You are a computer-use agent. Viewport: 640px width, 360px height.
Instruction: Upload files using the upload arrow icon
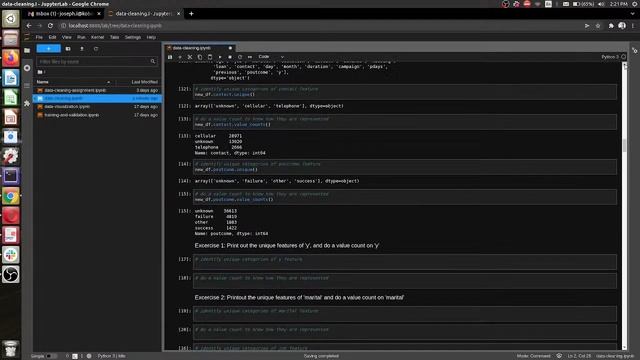pyautogui.click(x=82, y=49)
